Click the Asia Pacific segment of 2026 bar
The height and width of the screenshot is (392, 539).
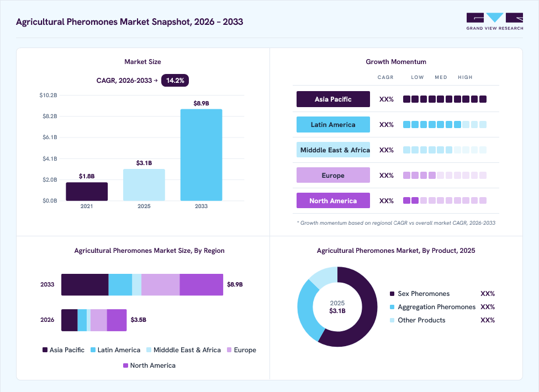coord(70,320)
